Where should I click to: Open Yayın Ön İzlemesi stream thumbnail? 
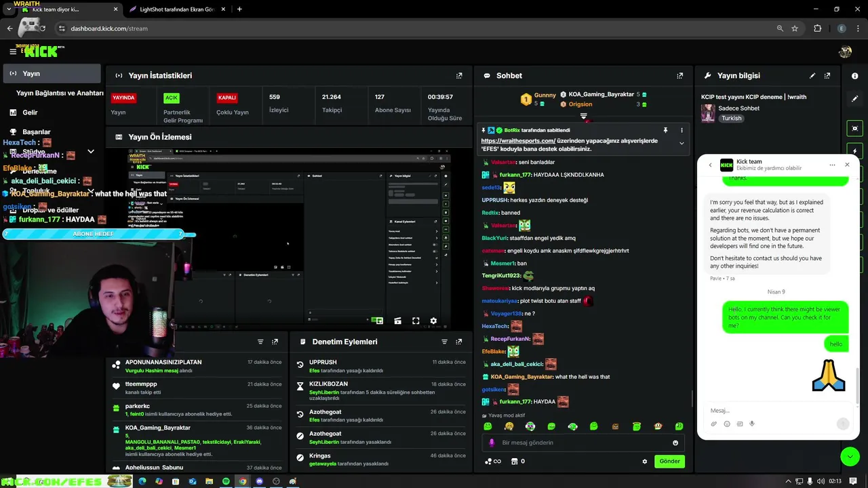pos(290,239)
